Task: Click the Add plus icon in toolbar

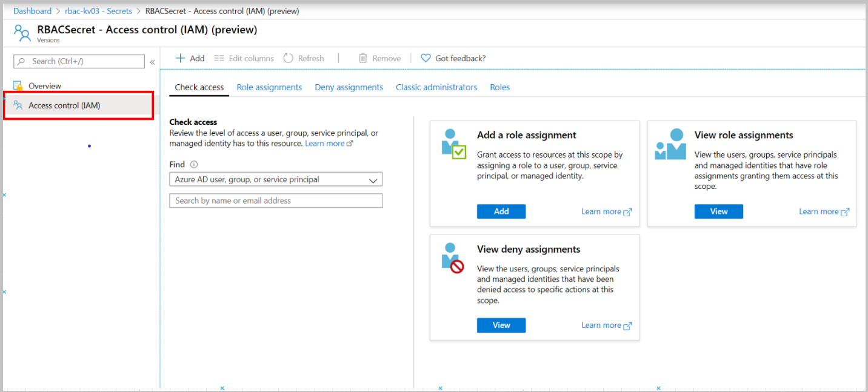Action: click(180, 58)
